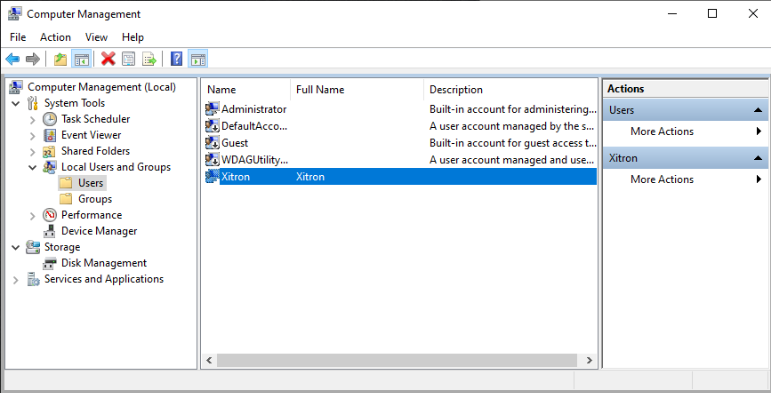Open More Actions under Users
This screenshot has width=771, height=393.
pos(662,131)
